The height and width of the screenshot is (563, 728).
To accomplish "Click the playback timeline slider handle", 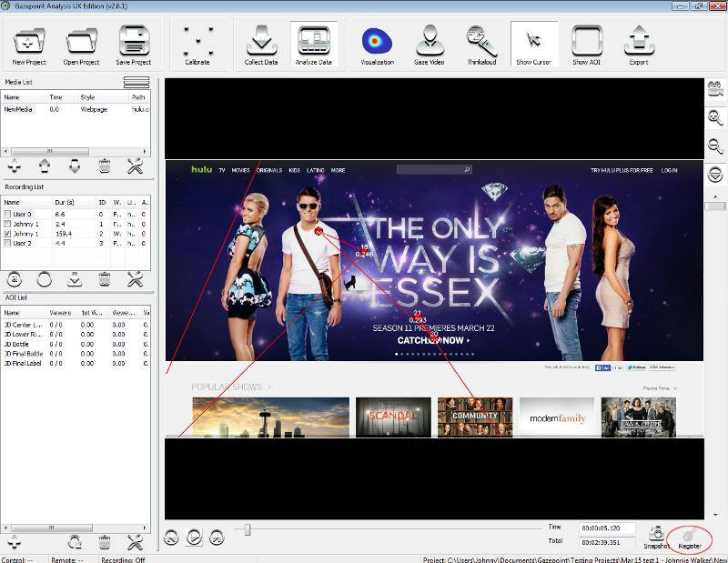I will tap(248, 529).
